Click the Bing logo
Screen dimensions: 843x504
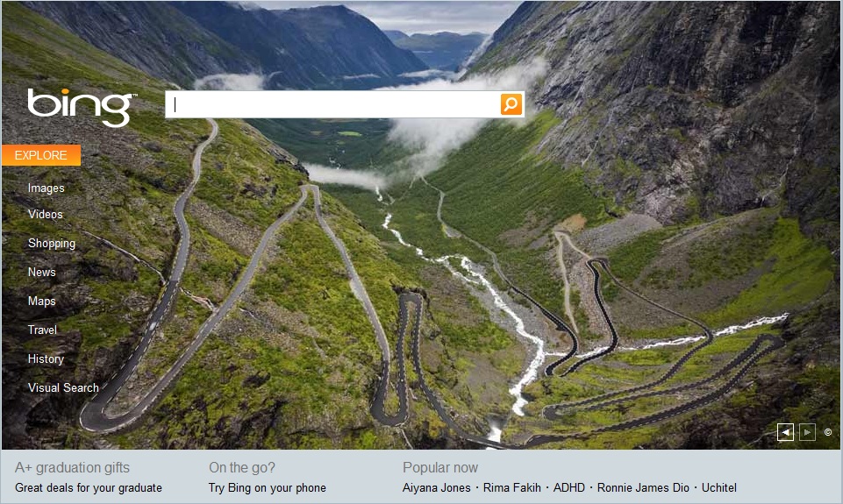pyautogui.click(x=81, y=107)
